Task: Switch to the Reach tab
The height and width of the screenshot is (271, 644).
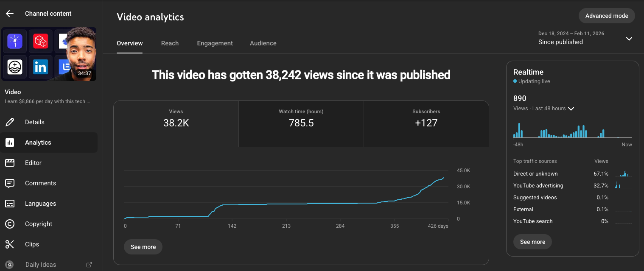Action: coord(170,43)
